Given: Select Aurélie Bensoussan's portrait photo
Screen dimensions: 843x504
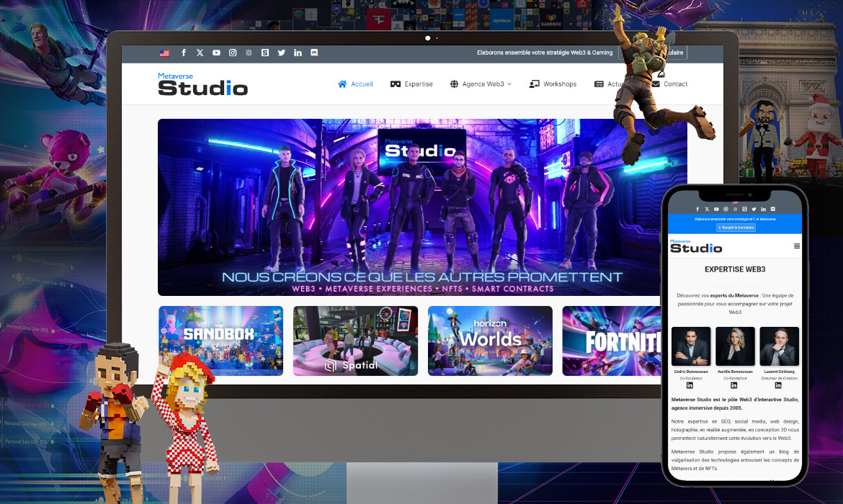Looking at the screenshot, I should tap(735, 346).
